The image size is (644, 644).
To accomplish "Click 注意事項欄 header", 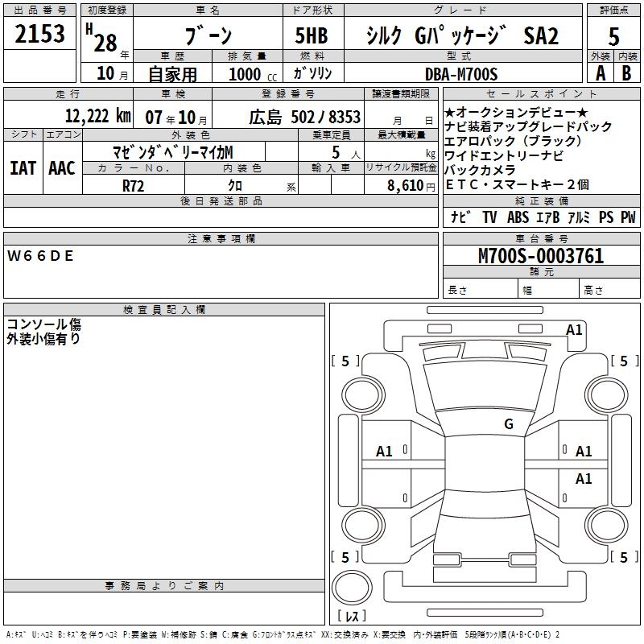I will click(221, 238).
